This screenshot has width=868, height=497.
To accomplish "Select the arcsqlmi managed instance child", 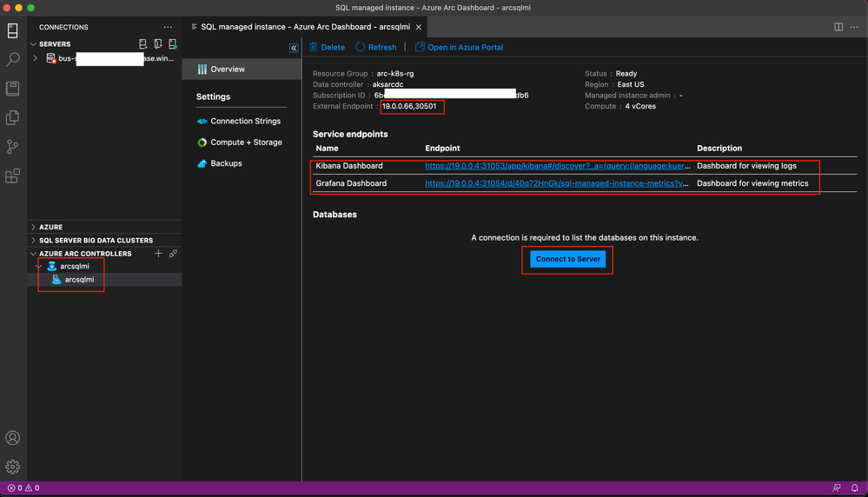I will [79, 280].
